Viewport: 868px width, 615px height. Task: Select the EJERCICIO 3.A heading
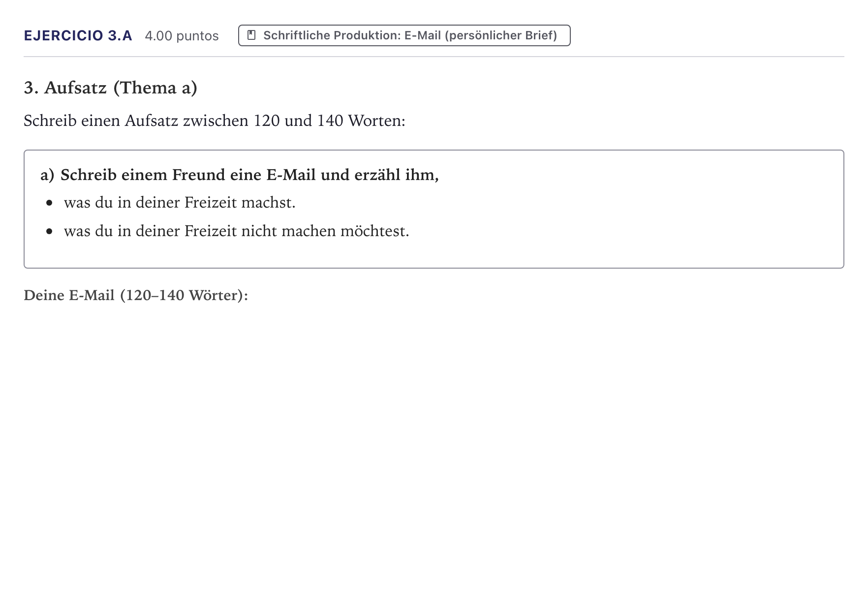(x=78, y=36)
